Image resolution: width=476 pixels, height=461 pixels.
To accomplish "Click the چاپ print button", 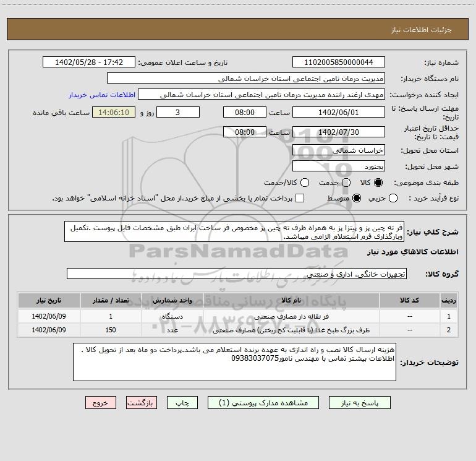I will pyautogui.click(x=182, y=403).
